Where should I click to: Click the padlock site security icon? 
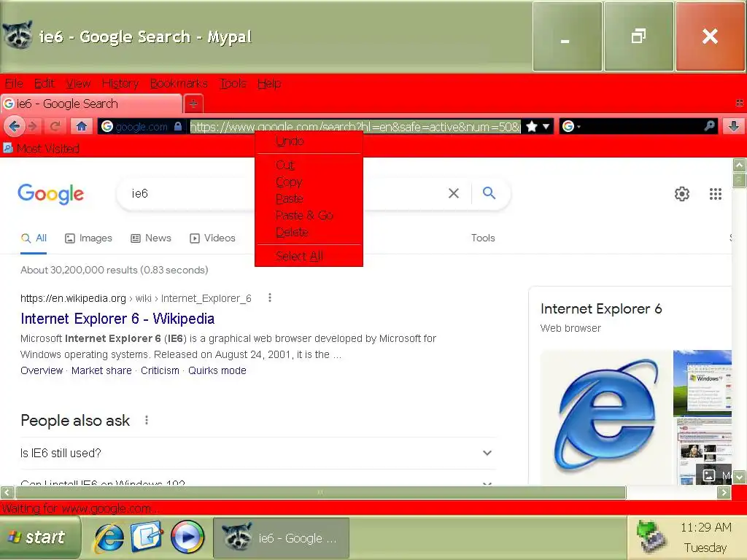tap(178, 127)
